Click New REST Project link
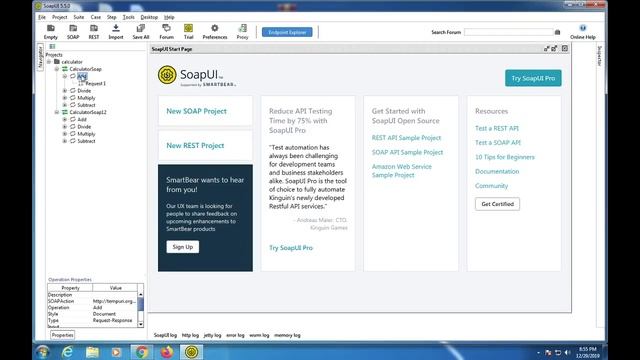Image resolution: width=640 pixels, height=360 pixels. pyautogui.click(x=195, y=145)
